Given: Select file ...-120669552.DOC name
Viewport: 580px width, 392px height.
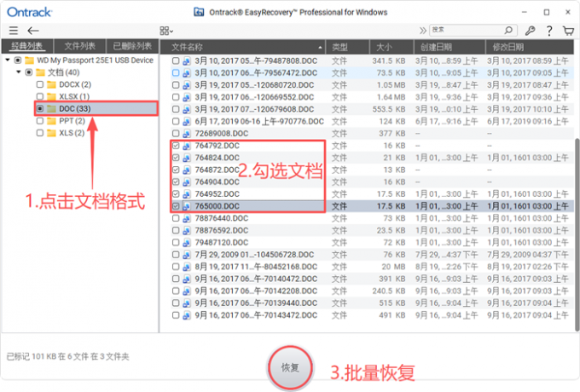Looking at the screenshot, I should pos(254,97).
